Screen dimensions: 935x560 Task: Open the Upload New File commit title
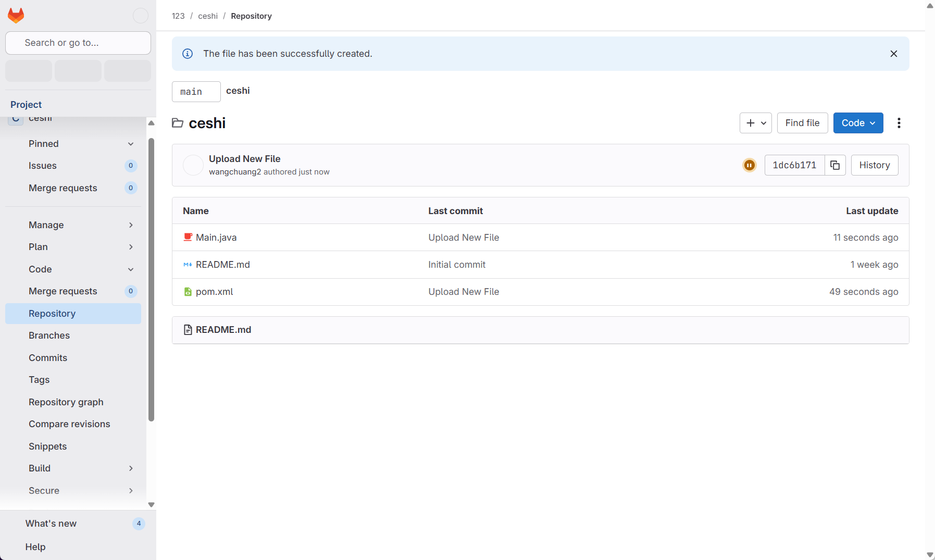[x=245, y=159]
